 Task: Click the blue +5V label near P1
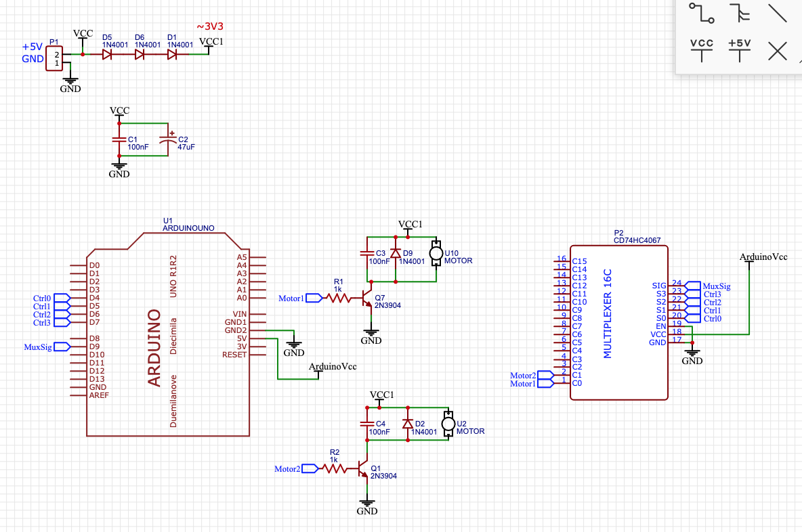coord(33,47)
